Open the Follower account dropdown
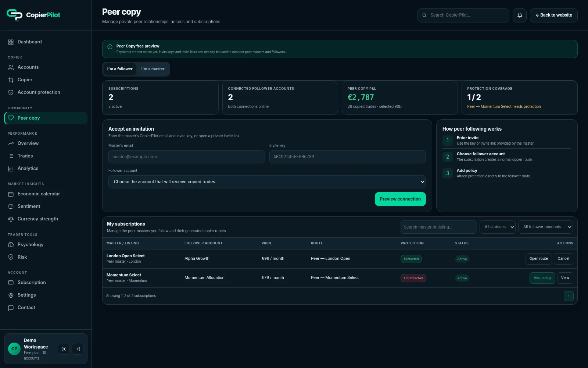The image size is (588, 368). (267, 182)
